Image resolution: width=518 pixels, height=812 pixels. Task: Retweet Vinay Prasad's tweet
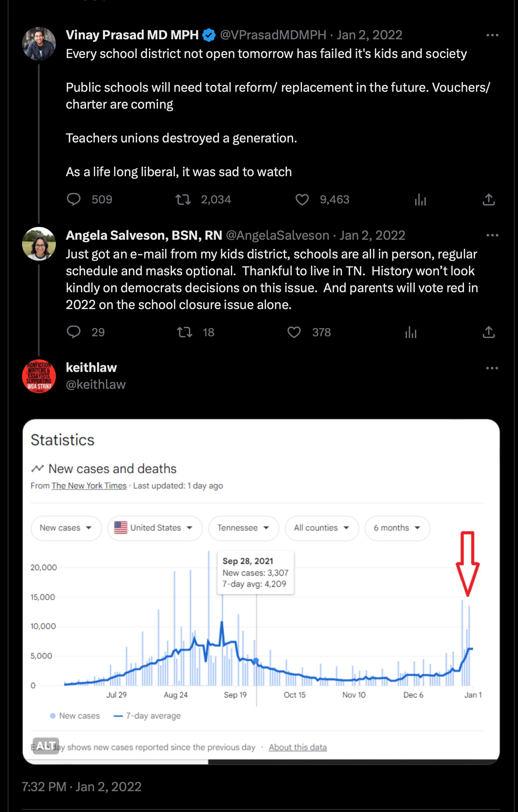[183, 199]
